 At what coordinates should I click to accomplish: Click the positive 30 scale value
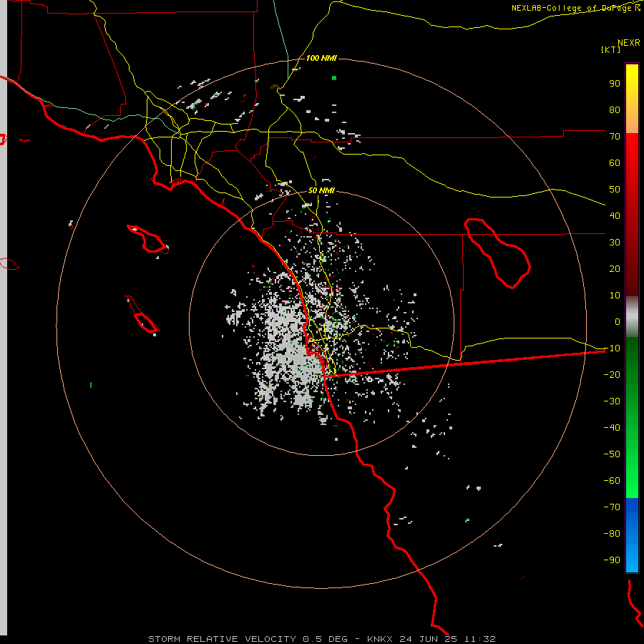(615, 243)
